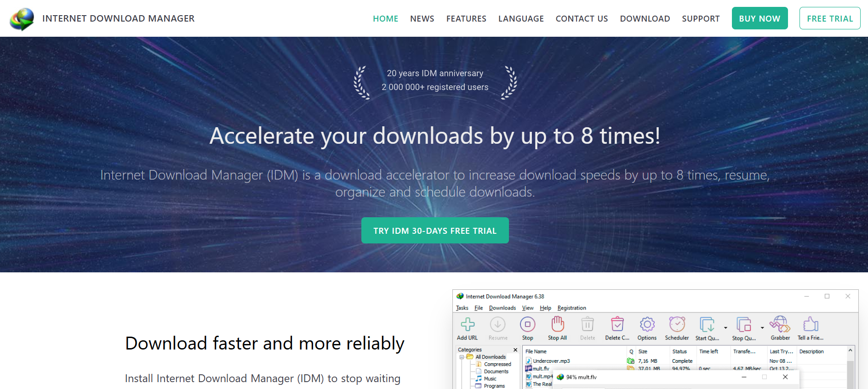Click the FREE TRIAL outlined button
The width and height of the screenshot is (868, 389).
[x=829, y=19]
